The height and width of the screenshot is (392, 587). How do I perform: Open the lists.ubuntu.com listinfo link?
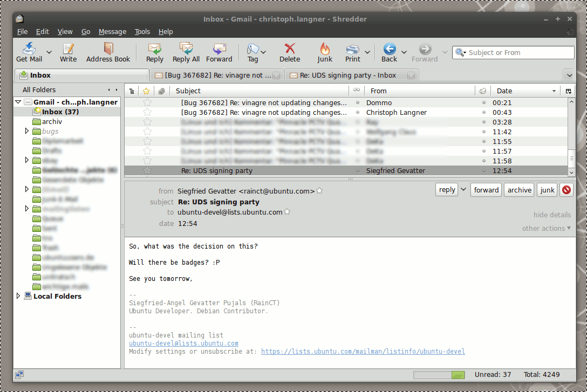coord(363,351)
